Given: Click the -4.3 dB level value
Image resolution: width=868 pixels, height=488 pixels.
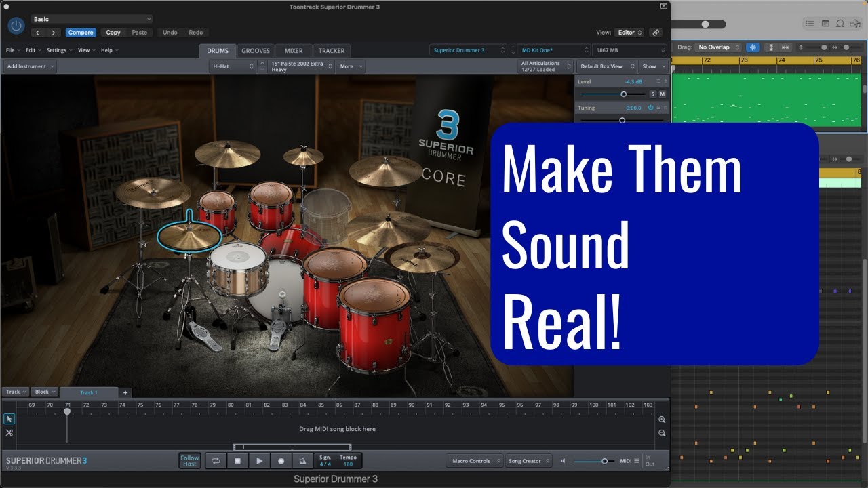Looking at the screenshot, I should point(634,81).
